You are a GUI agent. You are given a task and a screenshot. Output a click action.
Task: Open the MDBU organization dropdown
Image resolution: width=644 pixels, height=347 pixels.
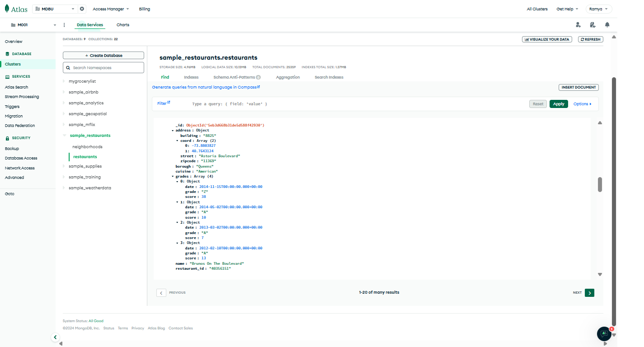tap(55, 9)
